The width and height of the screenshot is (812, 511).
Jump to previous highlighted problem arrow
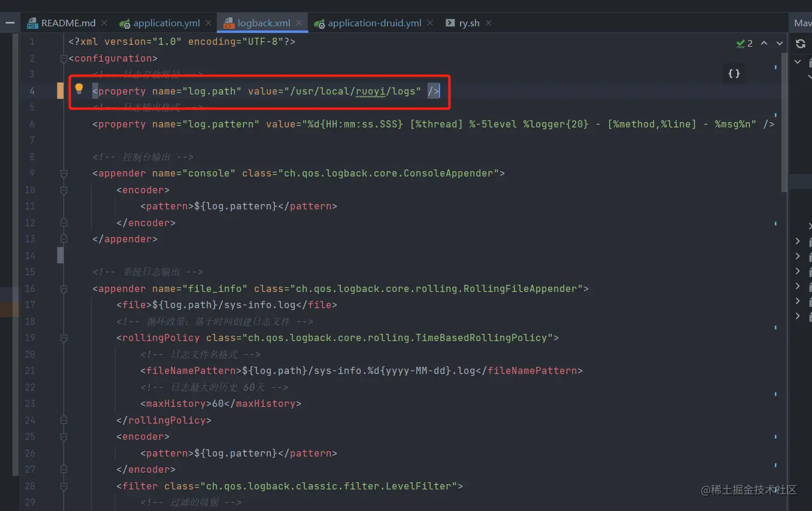764,43
